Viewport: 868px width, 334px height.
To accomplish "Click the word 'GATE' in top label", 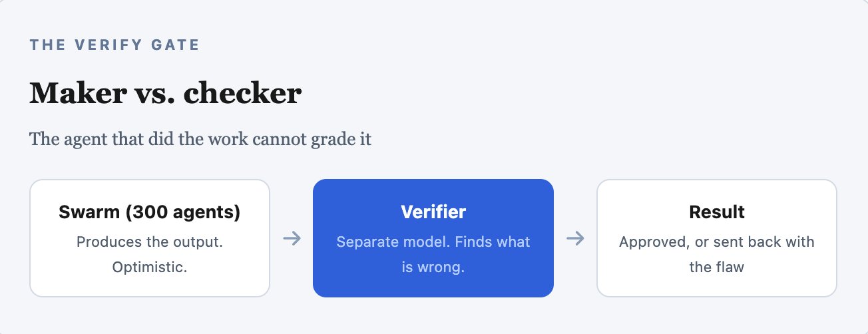I will coord(176,45).
